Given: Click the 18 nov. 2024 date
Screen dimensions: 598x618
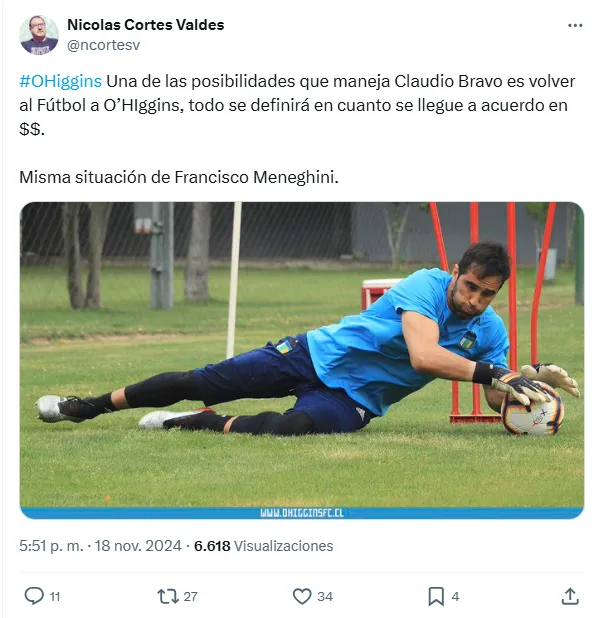Looking at the screenshot, I should click(138, 546).
